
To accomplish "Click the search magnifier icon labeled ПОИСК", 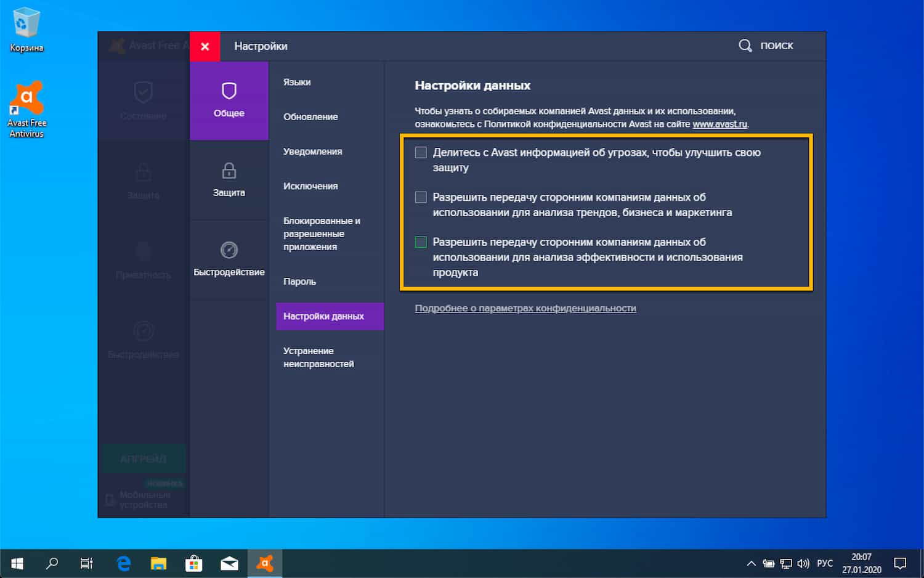I will pos(745,46).
